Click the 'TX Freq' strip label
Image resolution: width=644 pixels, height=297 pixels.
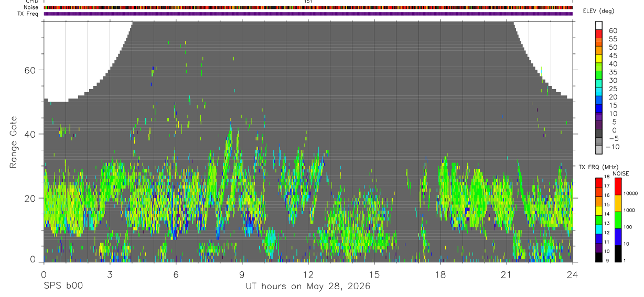tap(29, 13)
